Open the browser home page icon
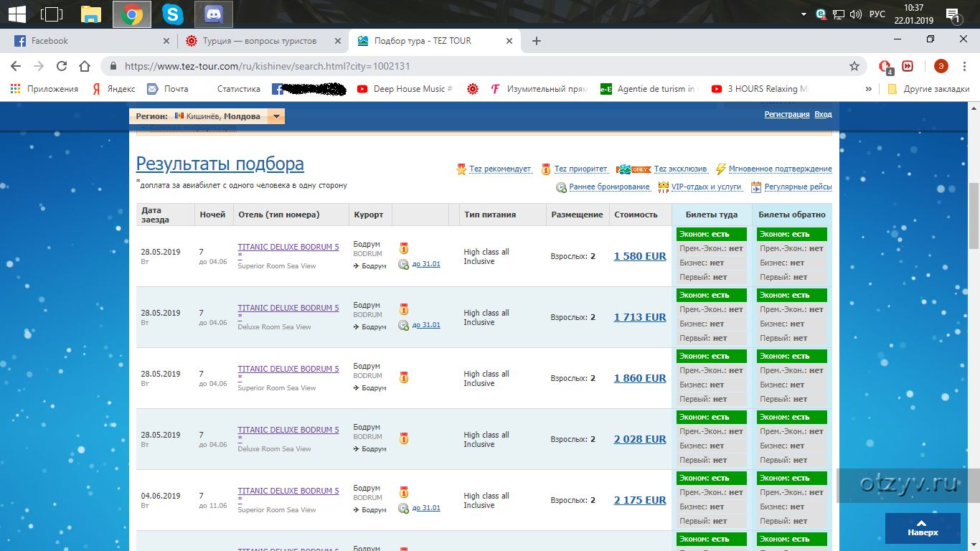The height and width of the screenshot is (551, 980). point(85,66)
